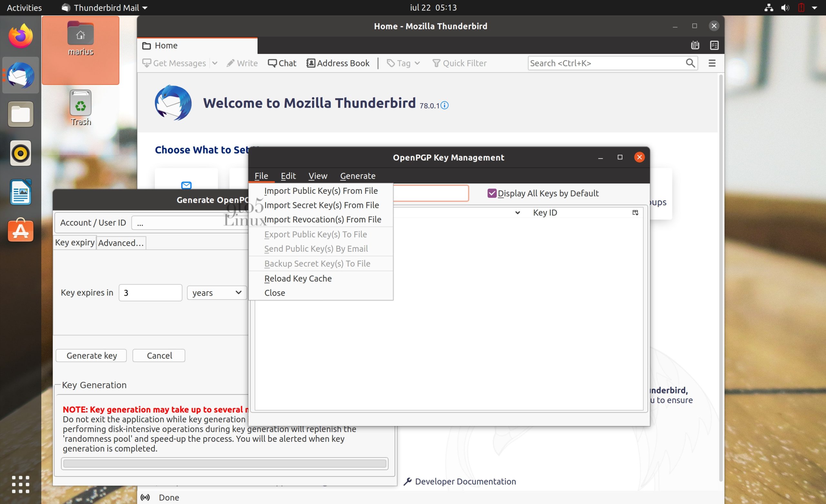The image size is (826, 504).
Task: Click version info icon next to 78.0.1
Action: (445, 105)
